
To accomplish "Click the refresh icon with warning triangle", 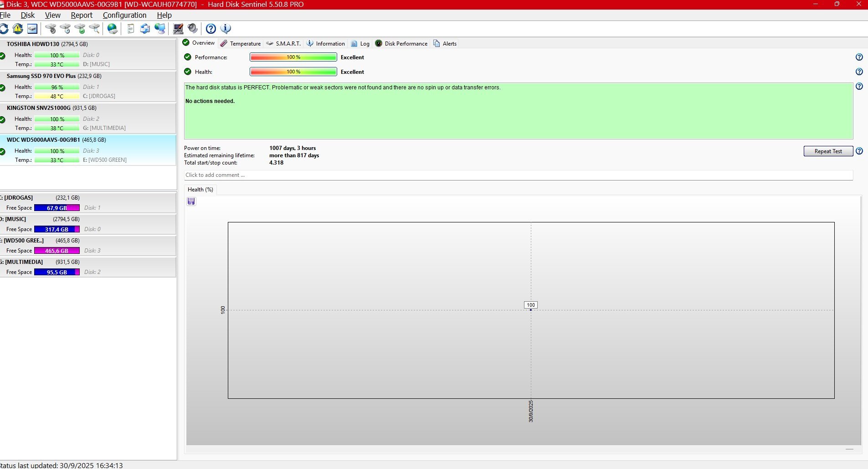I will click(18, 29).
